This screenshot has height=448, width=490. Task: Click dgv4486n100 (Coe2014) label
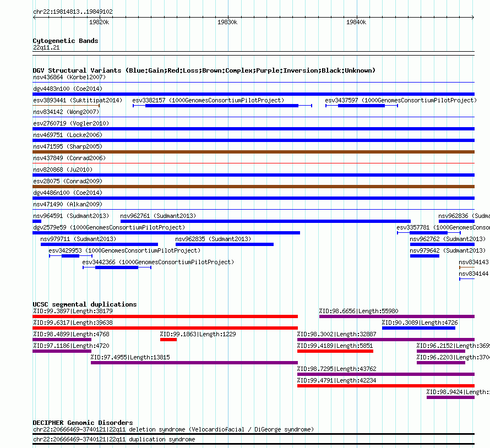click(x=68, y=193)
